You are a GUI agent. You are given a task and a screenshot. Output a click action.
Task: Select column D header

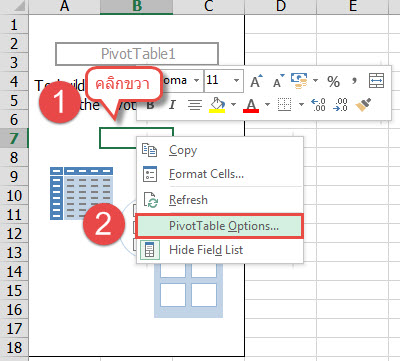click(281, 7)
